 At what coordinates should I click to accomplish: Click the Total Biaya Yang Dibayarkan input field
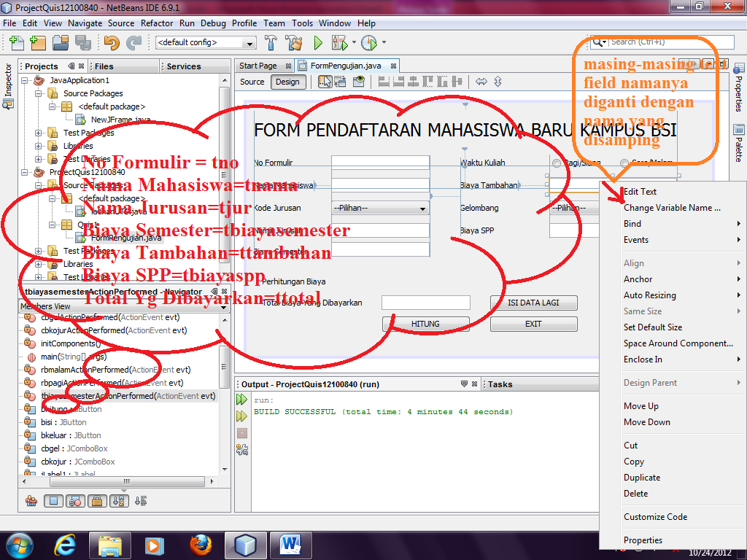[425, 303]
